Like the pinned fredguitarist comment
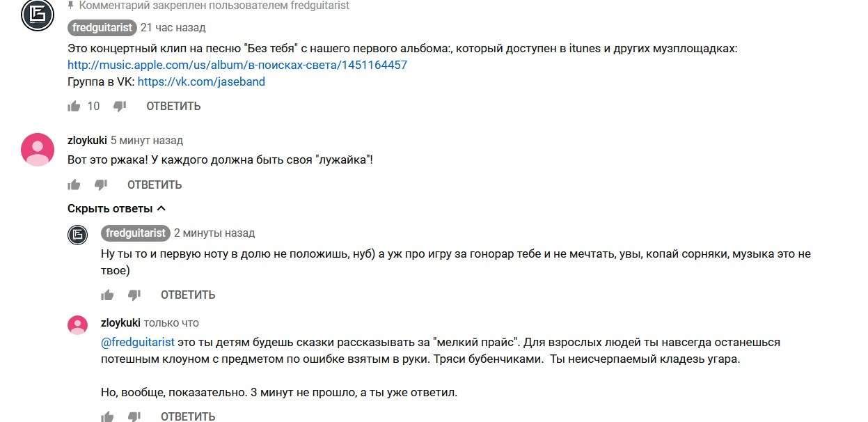Image resolution: width=868 pixels, height=422 pixels. click(74, 106)
